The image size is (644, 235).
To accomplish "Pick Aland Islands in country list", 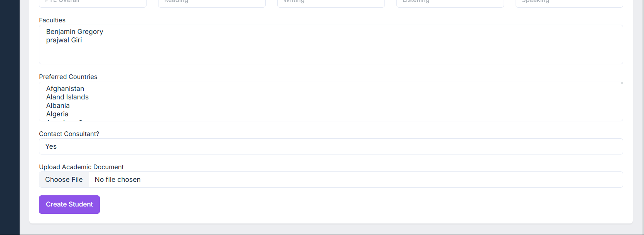I will [67, 97].
